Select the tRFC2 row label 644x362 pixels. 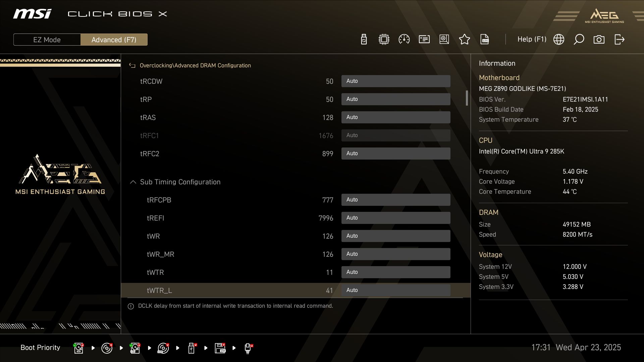click(x=150, y=154)
